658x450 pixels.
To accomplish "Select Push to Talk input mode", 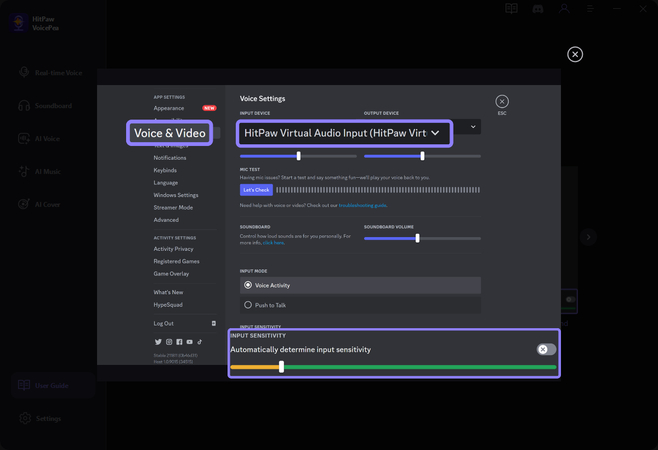I will pos(360,305).
